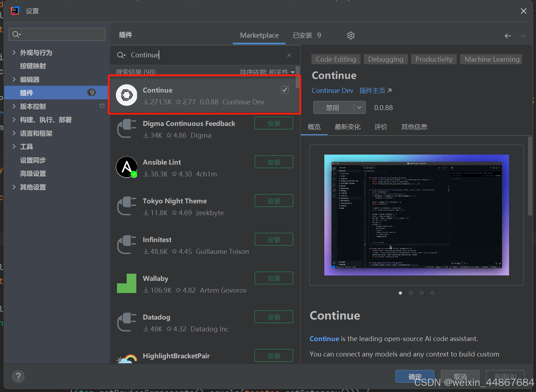Click the Datadog plug icon

tap(127, 322)
